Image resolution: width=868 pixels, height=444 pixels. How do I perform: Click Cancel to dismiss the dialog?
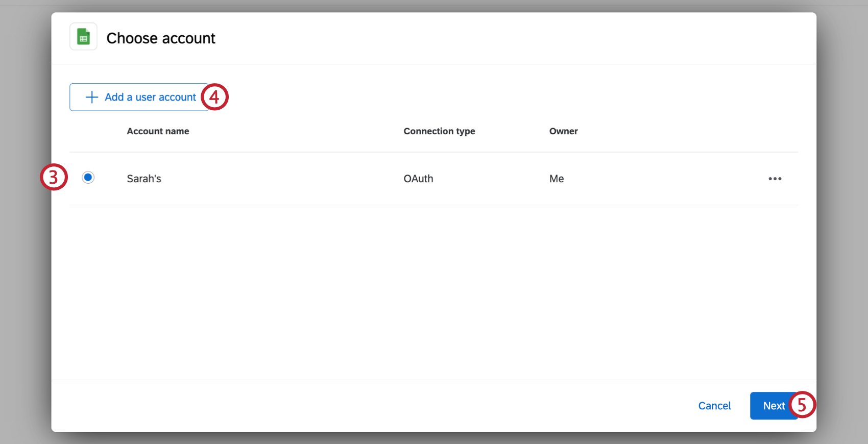[x=714, y=406]
